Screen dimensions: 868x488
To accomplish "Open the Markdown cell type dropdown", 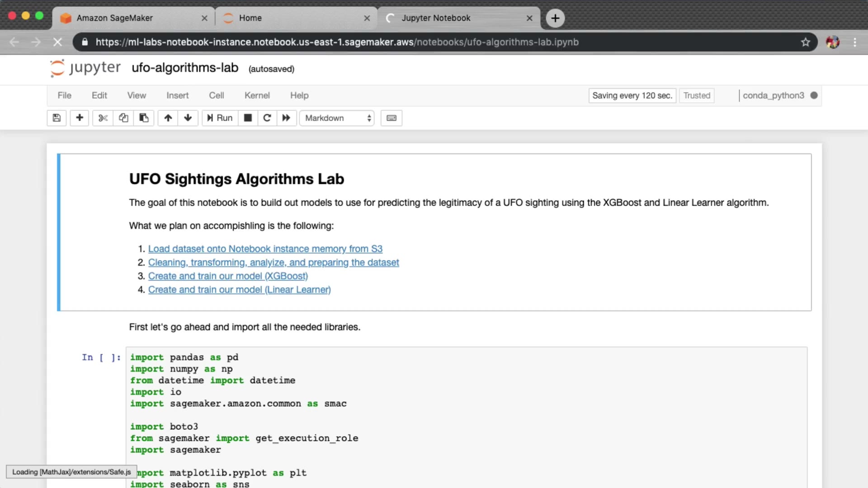I will [x=337, y=118].
